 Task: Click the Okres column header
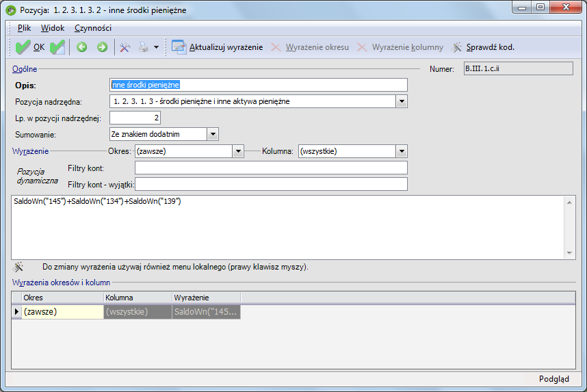pos(62,298)
